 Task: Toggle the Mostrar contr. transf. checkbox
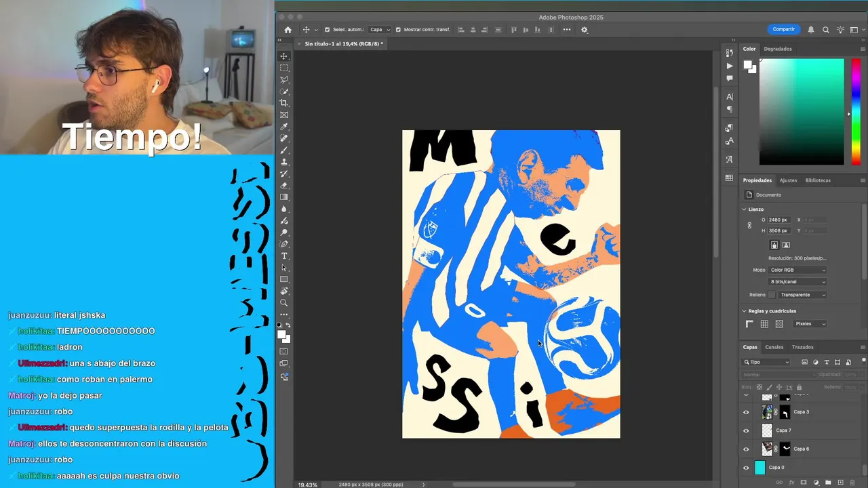[398, 30]
